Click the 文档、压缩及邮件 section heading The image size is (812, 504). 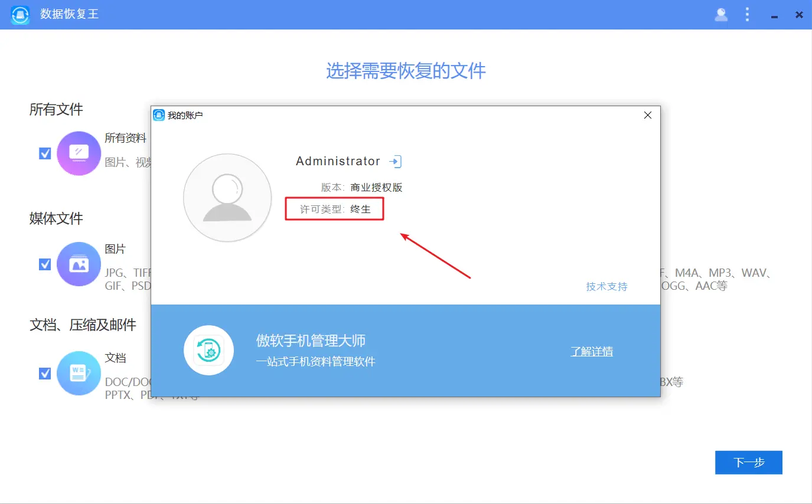pos(83,325)
